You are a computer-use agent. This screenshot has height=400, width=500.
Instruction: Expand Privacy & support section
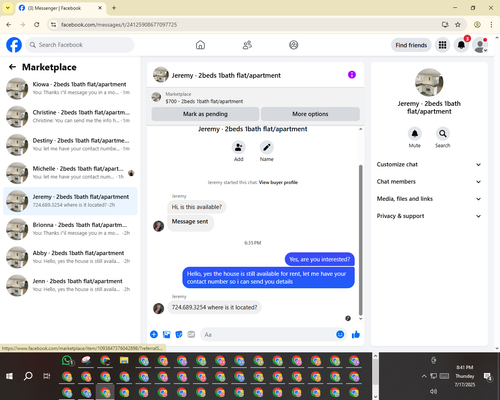[x=429, y=216]
